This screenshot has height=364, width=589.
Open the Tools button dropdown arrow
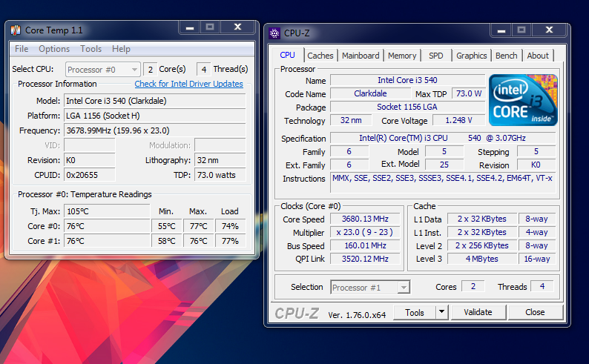point(442,312)
